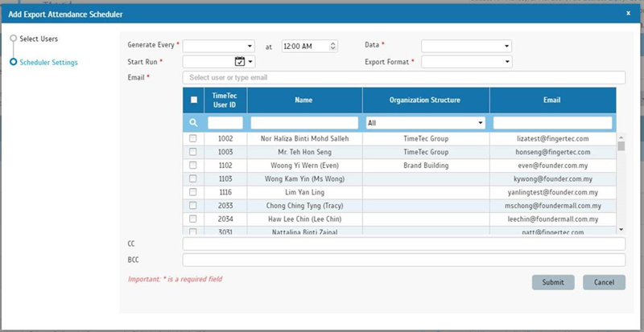Tick the select-all checkbox in the table header

pos(194,100)
